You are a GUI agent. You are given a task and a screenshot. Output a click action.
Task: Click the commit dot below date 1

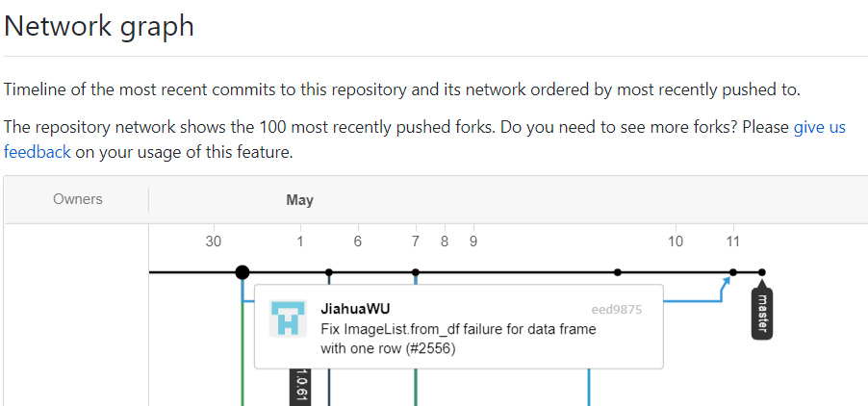coord(329,272)
